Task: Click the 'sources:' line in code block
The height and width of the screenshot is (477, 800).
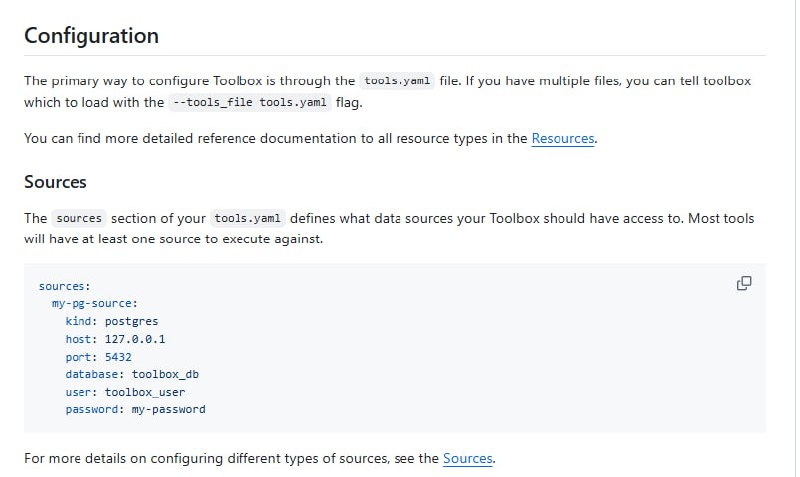Action: pos(65,286)
